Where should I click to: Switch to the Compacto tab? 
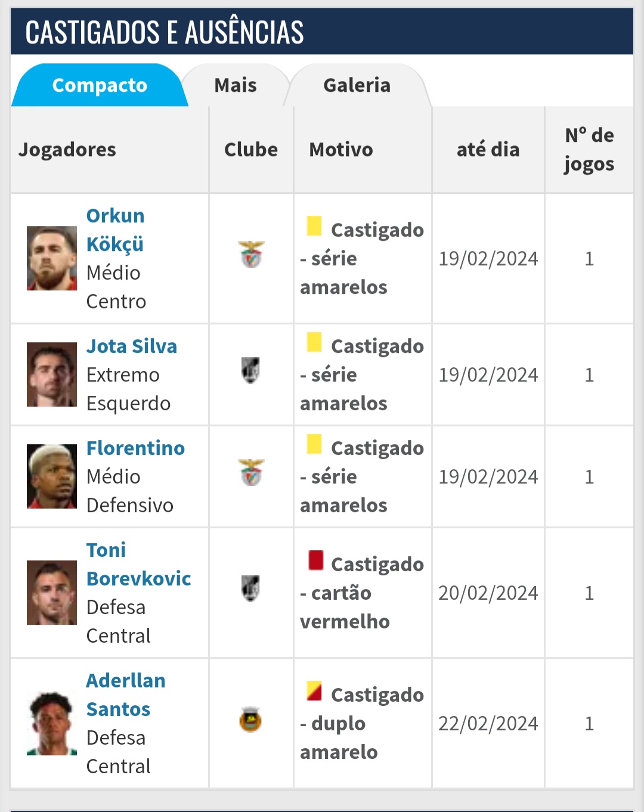[100, 85]
